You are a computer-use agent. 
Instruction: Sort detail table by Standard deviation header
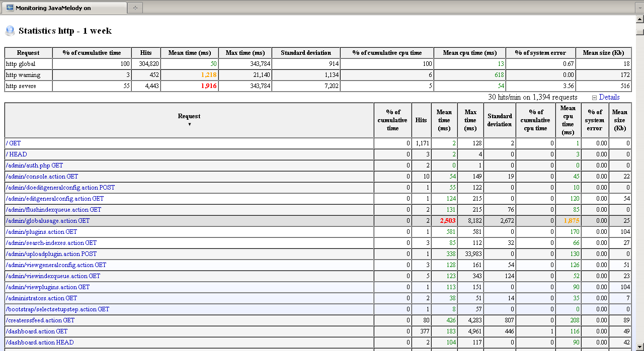coord(499,120)
